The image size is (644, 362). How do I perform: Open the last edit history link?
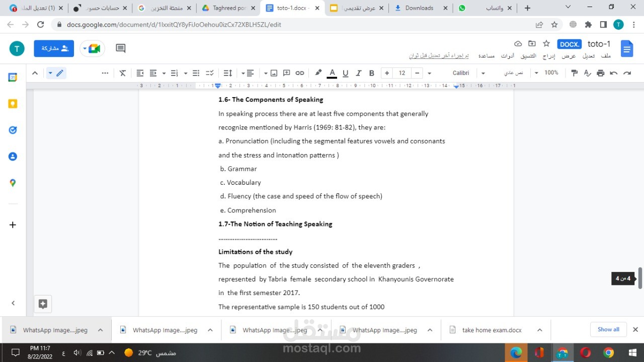pos(439,56)
